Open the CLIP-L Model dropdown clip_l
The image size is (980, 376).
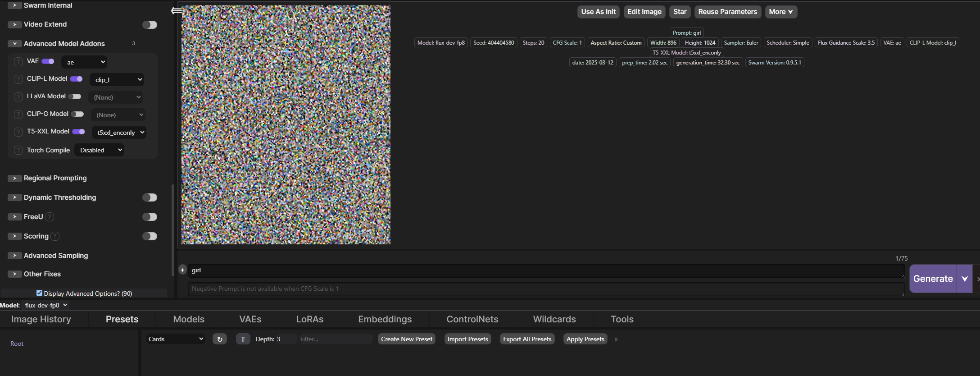click(117, 80)
